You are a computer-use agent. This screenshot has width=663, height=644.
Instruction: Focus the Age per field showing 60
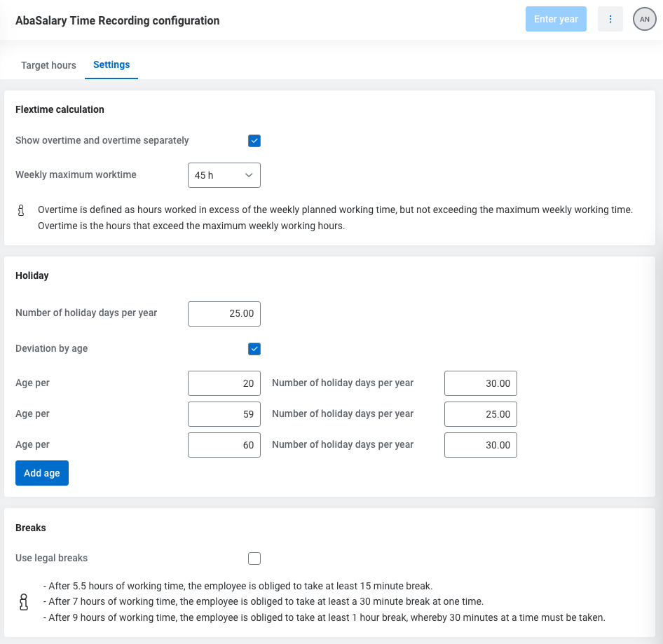tap(224, 445)
